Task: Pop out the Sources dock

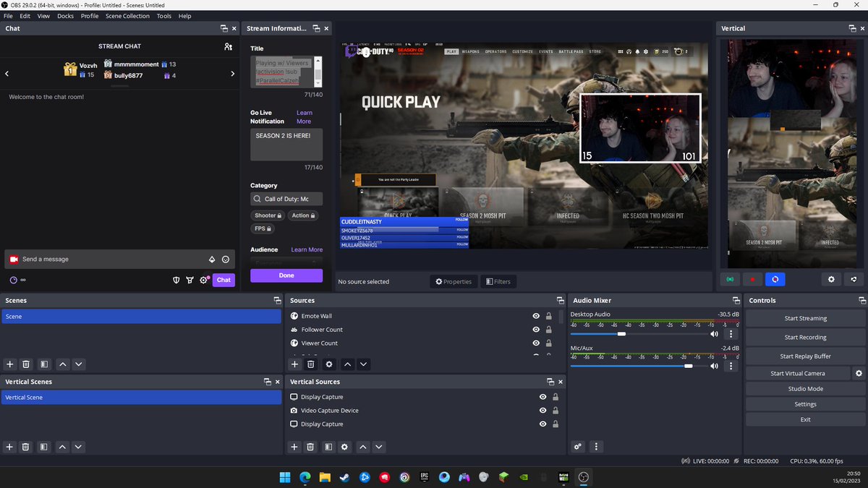Action: pos(561,300)
